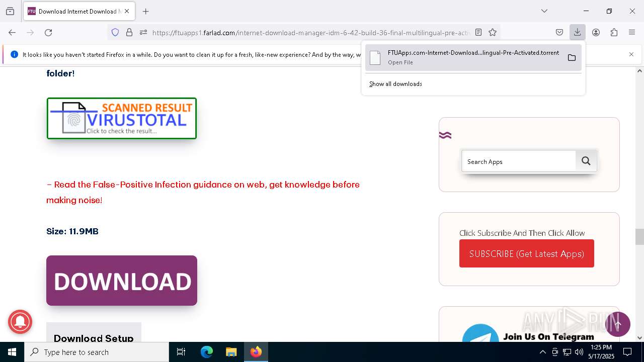Open the Telegram logo link
This screenshot has height=362, width=644.
(480, 334)
